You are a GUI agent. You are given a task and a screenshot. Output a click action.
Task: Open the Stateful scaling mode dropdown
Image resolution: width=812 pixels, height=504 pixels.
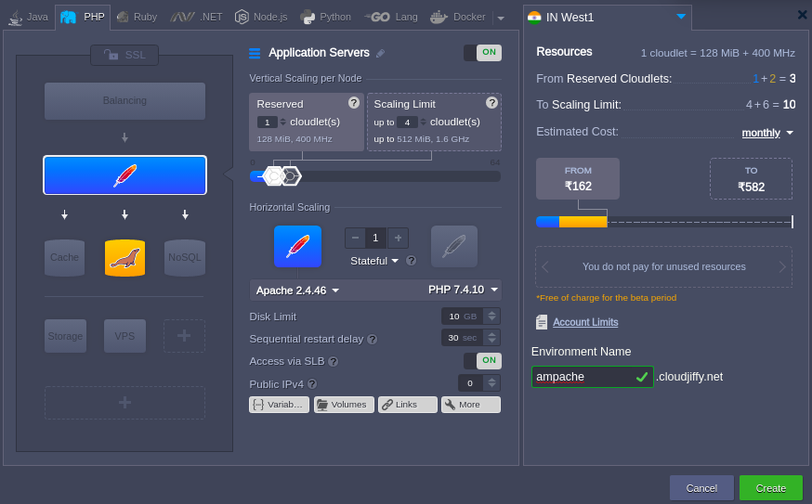[373, 261]
